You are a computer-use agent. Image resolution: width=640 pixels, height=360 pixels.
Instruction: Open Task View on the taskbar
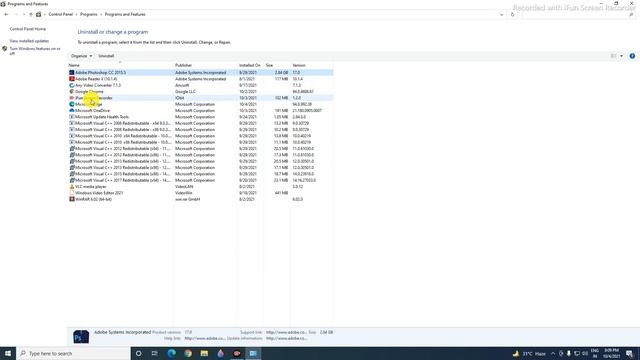pos(155,353)
